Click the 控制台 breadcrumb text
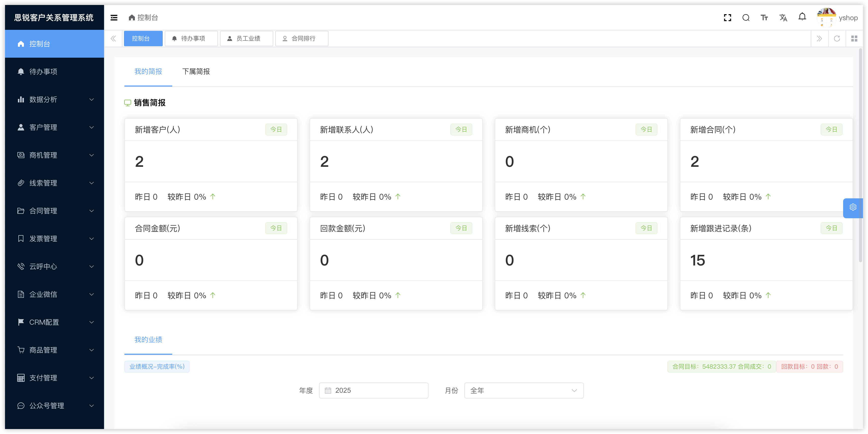The image size is (868, 434). click(x=148, y=17)
